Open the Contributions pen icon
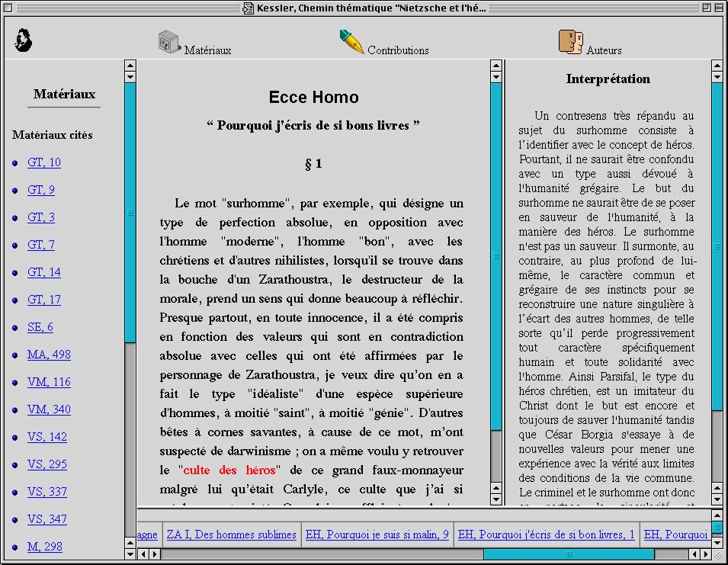This screenshot has width=728, height=565. tap(351, 41)
